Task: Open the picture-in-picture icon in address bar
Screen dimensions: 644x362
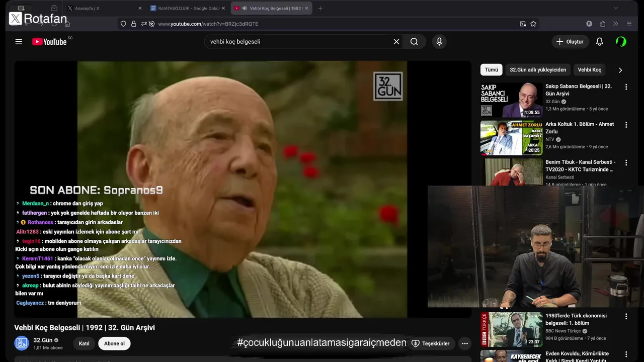Action: pyautogui.click(x=523, y=24)
